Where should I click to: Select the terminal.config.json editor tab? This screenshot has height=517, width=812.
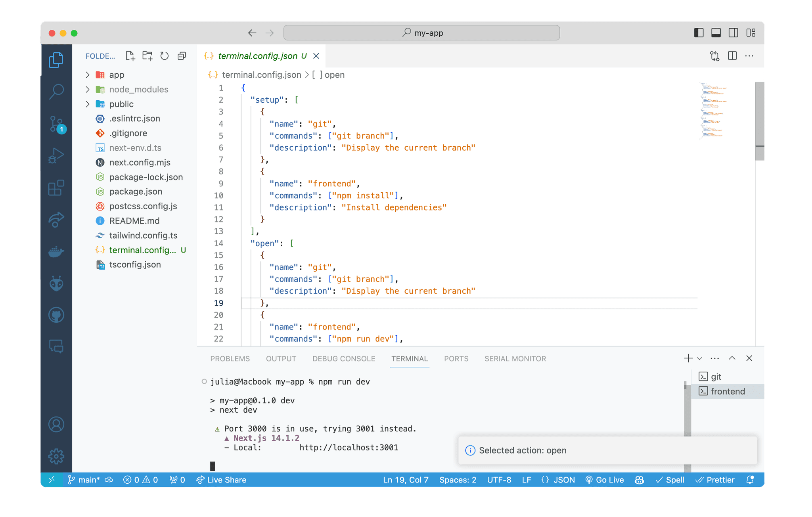[x=261, y=56]
